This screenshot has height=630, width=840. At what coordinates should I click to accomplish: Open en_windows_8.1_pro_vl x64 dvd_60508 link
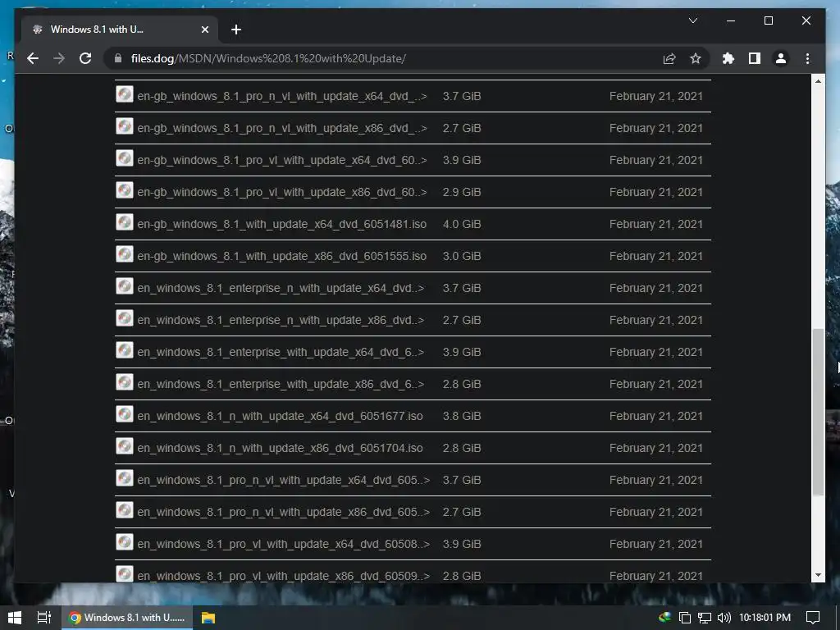point(283,544)
